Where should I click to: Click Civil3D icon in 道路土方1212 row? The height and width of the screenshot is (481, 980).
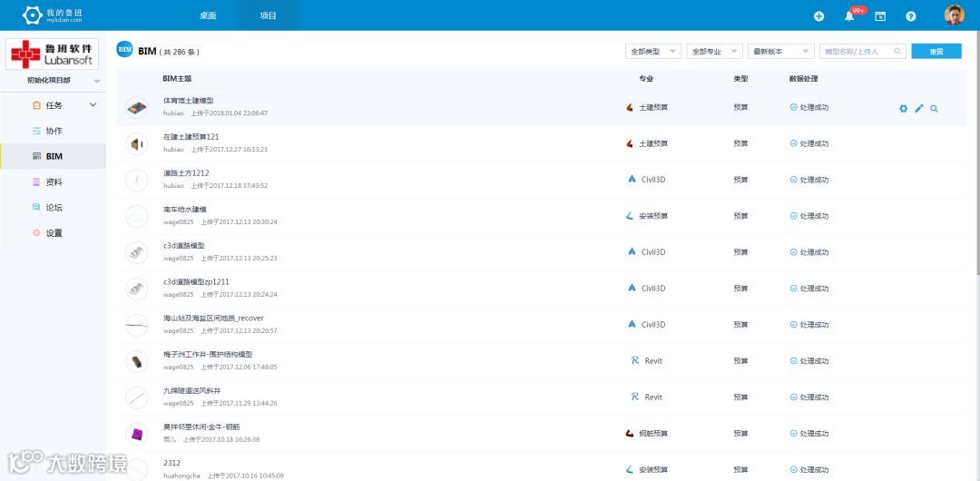click(632, 179)
